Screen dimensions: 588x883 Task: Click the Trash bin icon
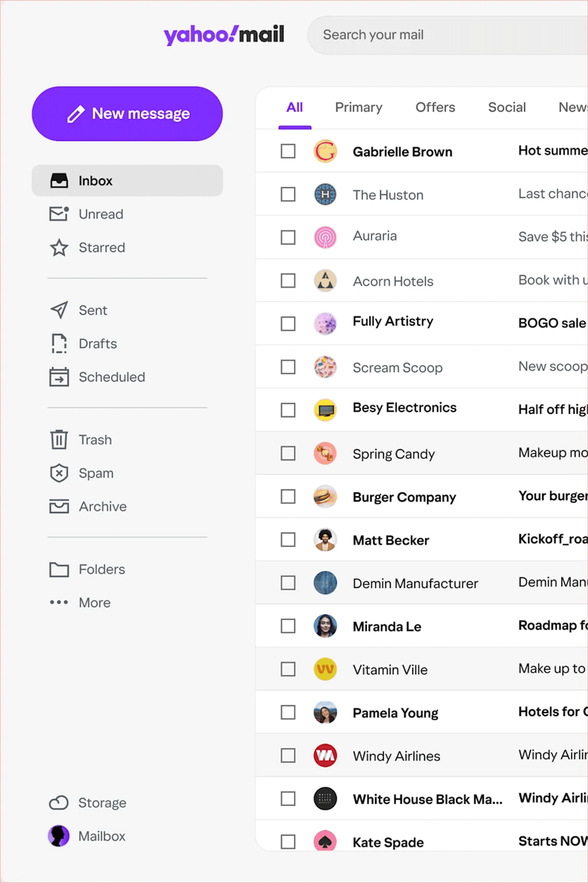59,439
